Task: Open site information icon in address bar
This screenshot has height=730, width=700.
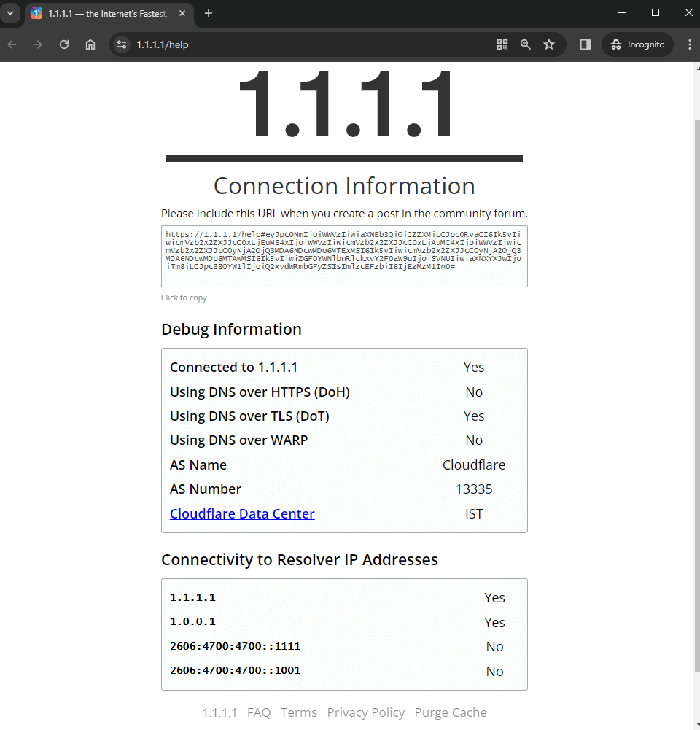Action: click(x=122, y=44)
